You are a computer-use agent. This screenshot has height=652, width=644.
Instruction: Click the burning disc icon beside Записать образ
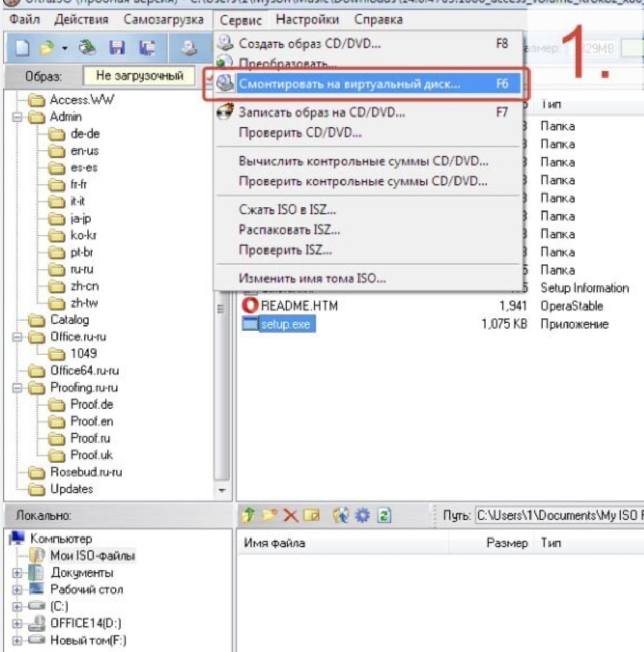point(225,111)
